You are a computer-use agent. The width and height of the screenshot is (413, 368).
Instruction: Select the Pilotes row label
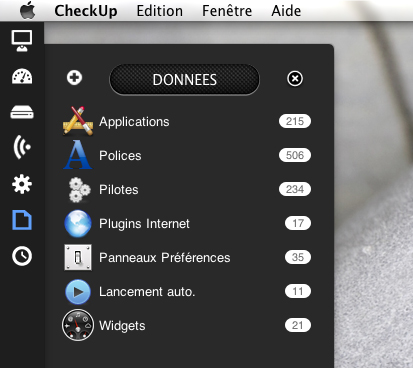tap(119, 190)
